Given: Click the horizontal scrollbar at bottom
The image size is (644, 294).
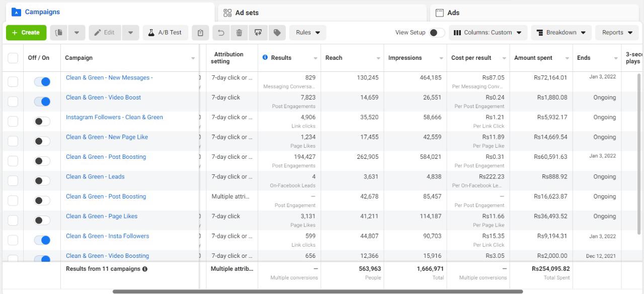Looking at the screenshot, I should [x=317, y=291].
